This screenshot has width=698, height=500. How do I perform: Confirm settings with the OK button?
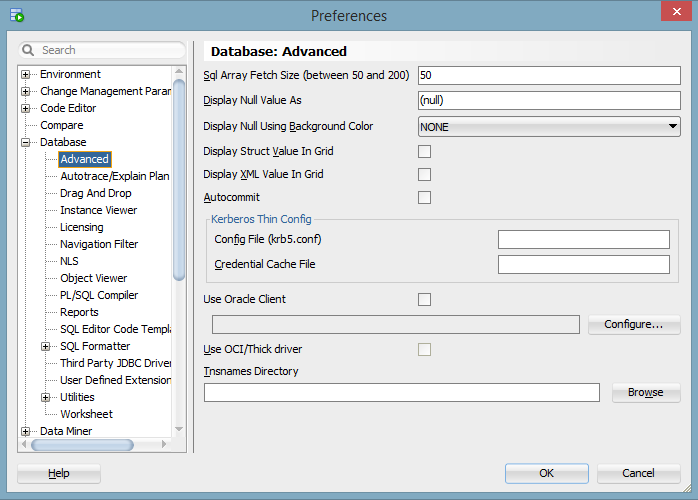pyautogui.click(x=546, y=473)
